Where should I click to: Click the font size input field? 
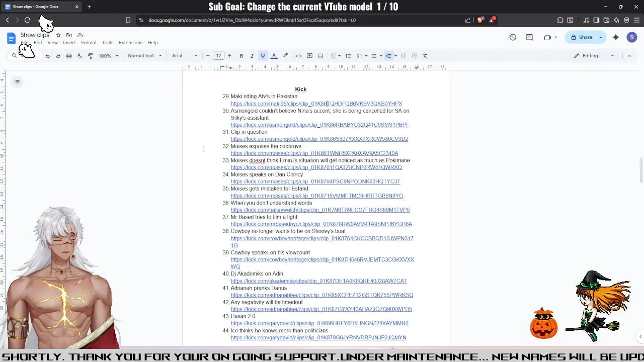click(x=218, y=56)
